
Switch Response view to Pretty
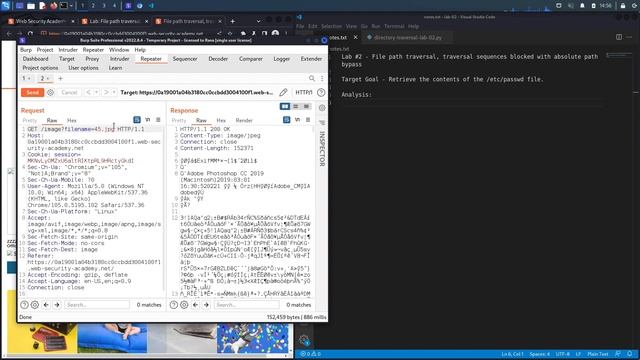pos(179,120)
